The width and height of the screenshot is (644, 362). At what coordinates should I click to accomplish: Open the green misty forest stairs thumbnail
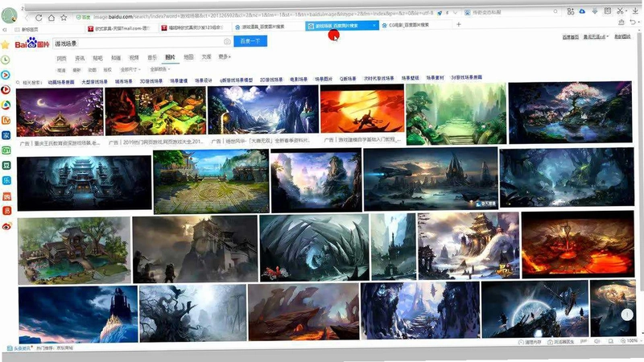tap(456, 114)
